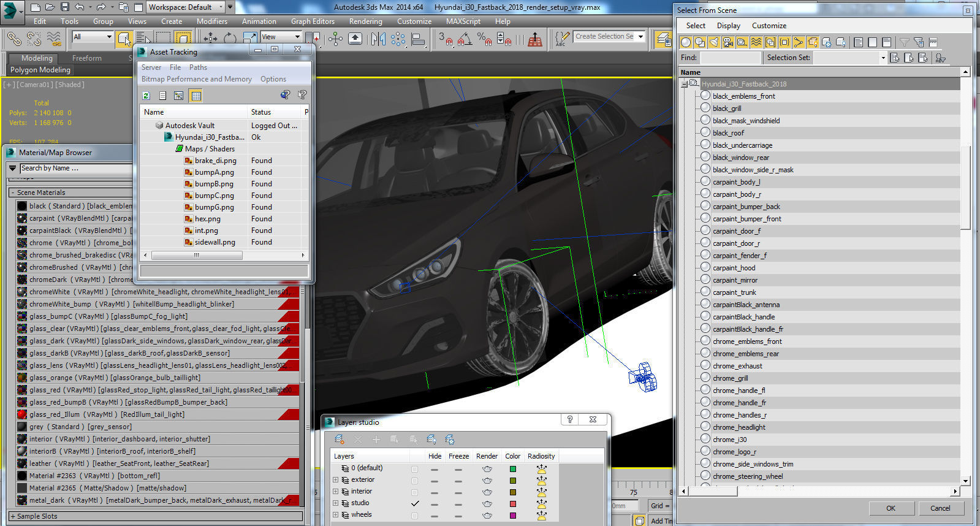The image size is (980, 526).
Task: Check current-layer box for exterior layer
Action: 415,481
